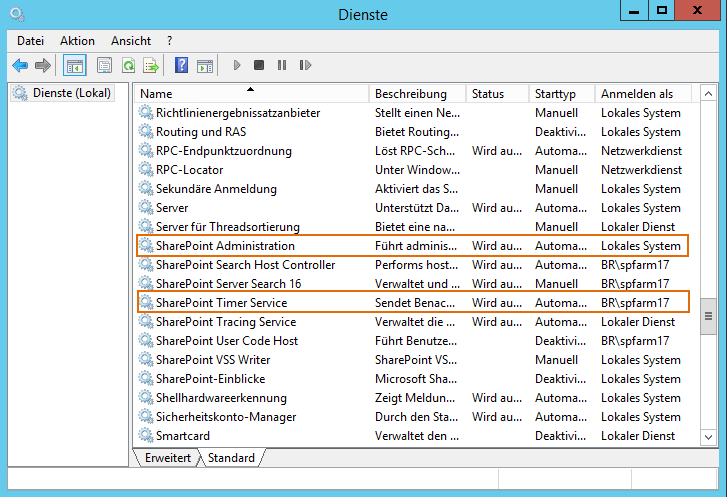Click 'Netzwerkdienst' in RPC-Locator row
727x497 pixels.
[x=641, y=170]
